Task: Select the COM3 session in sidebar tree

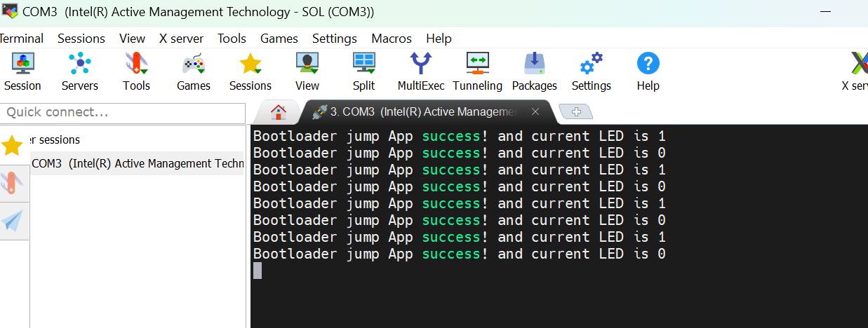Action: [x=137, y=163]
